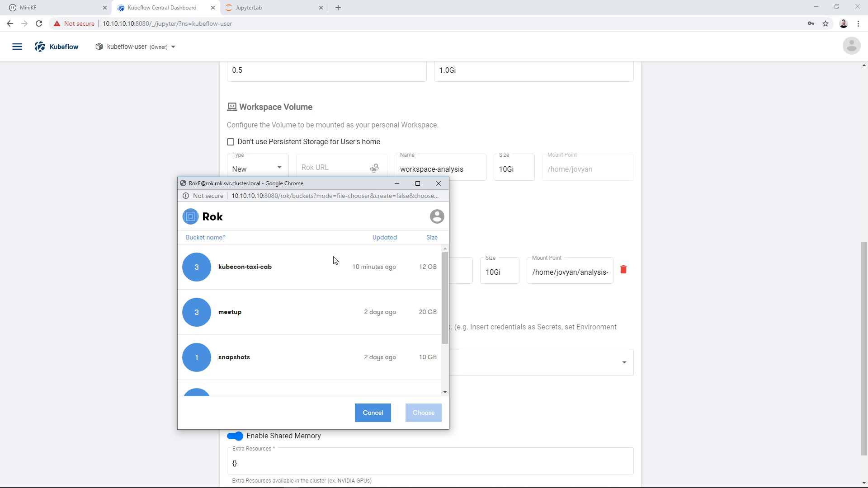868x488 pixels.
Task: Open the workspace volume Type dropdown
Action: (x=258, y=168)
